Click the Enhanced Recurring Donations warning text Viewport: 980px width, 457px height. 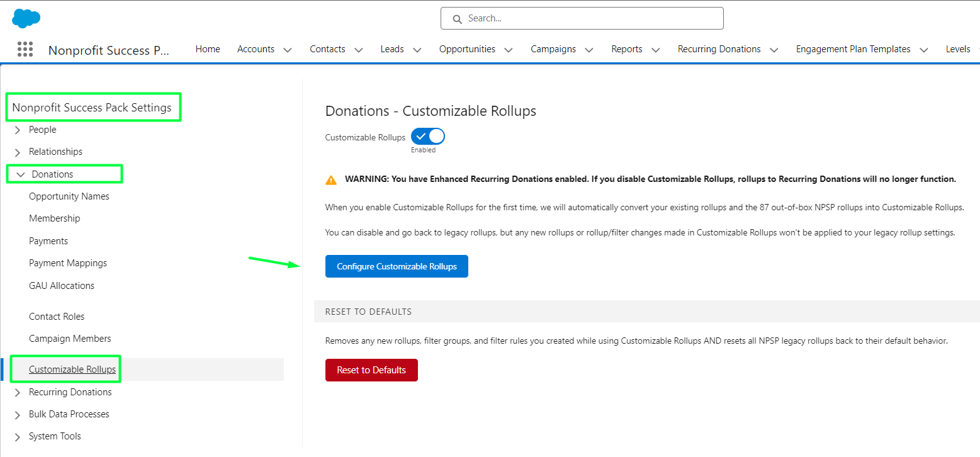coord(650,179)
